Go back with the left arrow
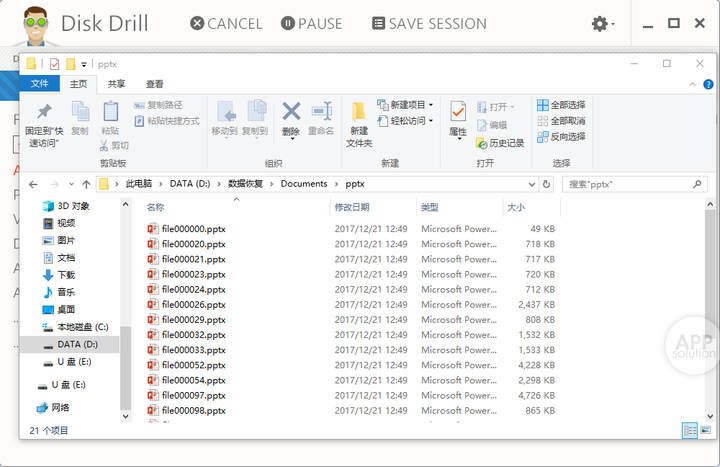This screenshot has height=467, width=720. (x=33, y=185)
